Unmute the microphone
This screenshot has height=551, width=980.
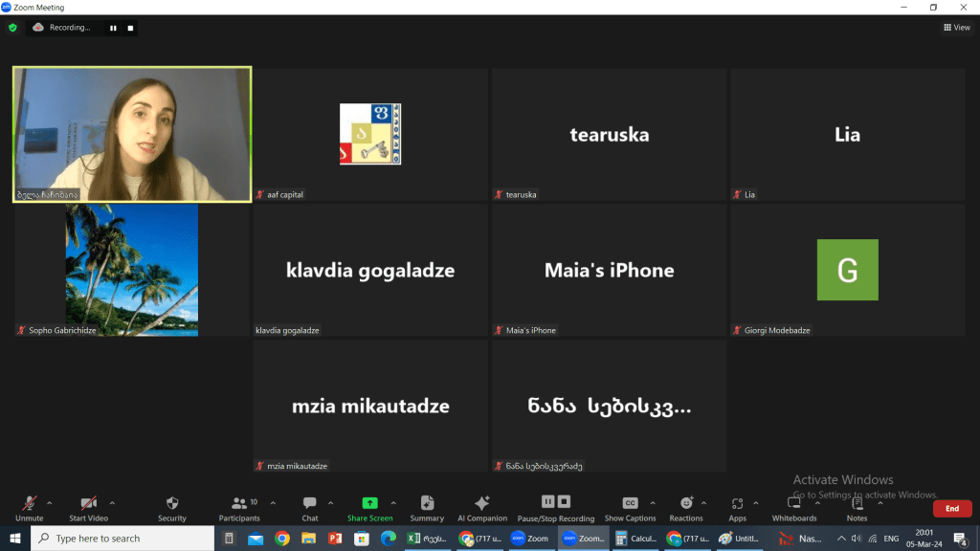pyautogui.click(x=30, y=507)
